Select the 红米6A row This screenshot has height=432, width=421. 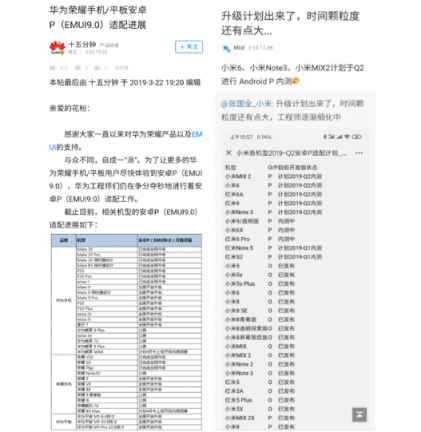click(x=274, y=194)
